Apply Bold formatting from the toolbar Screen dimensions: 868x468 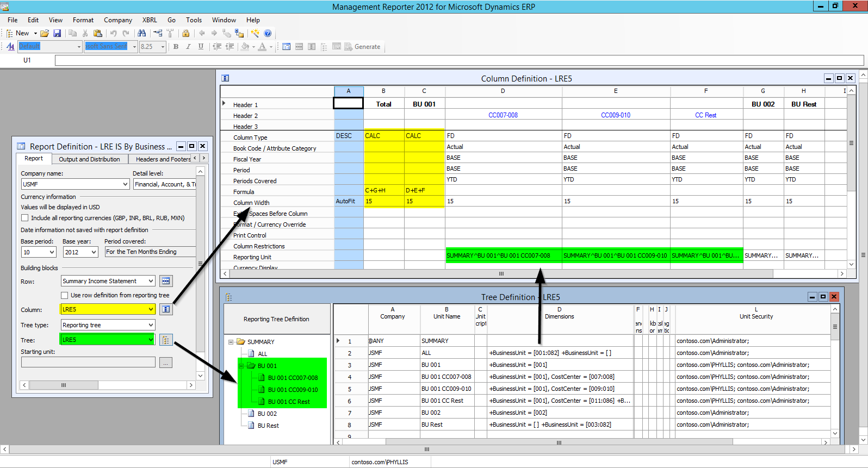point(176,47)
